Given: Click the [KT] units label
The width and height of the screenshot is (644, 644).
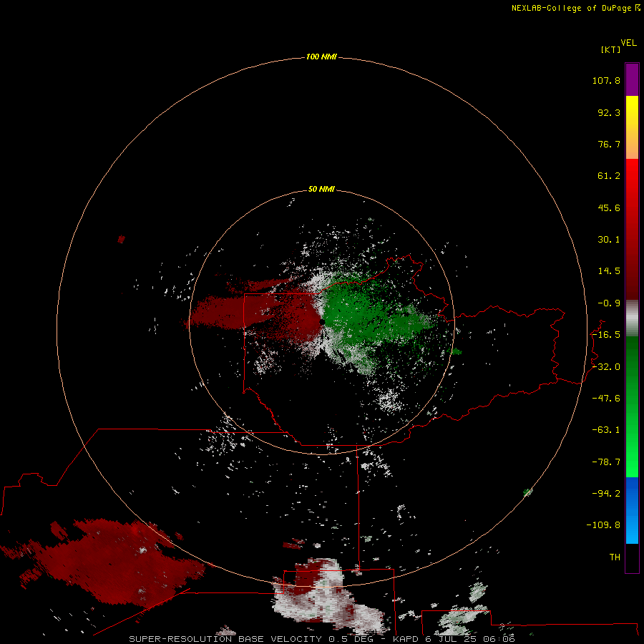Looking at the screenshot, I should (610, 49).
